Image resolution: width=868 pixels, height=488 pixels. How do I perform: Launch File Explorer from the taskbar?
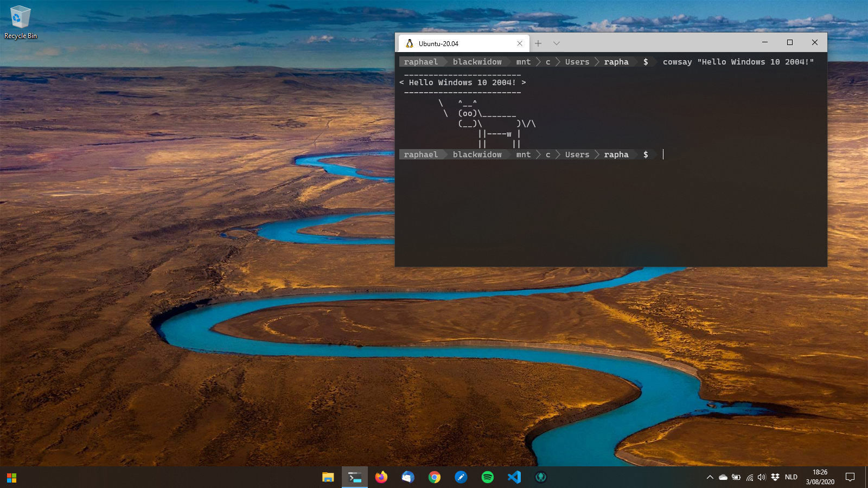[328, 477]
